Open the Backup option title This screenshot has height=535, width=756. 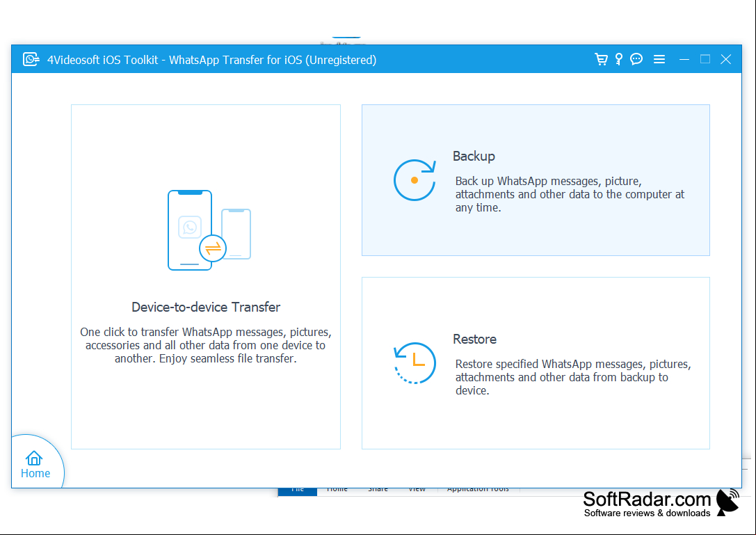(x=474, y=157)
